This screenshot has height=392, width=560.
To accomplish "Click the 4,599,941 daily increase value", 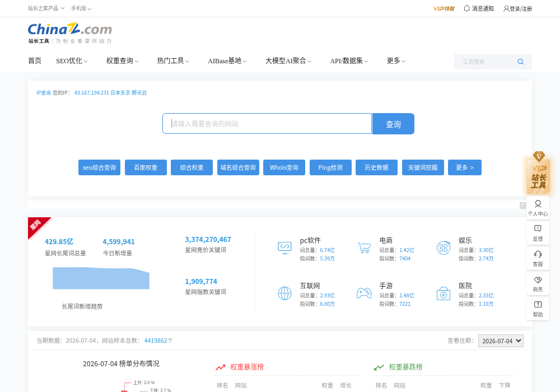I will coord(119,242).
